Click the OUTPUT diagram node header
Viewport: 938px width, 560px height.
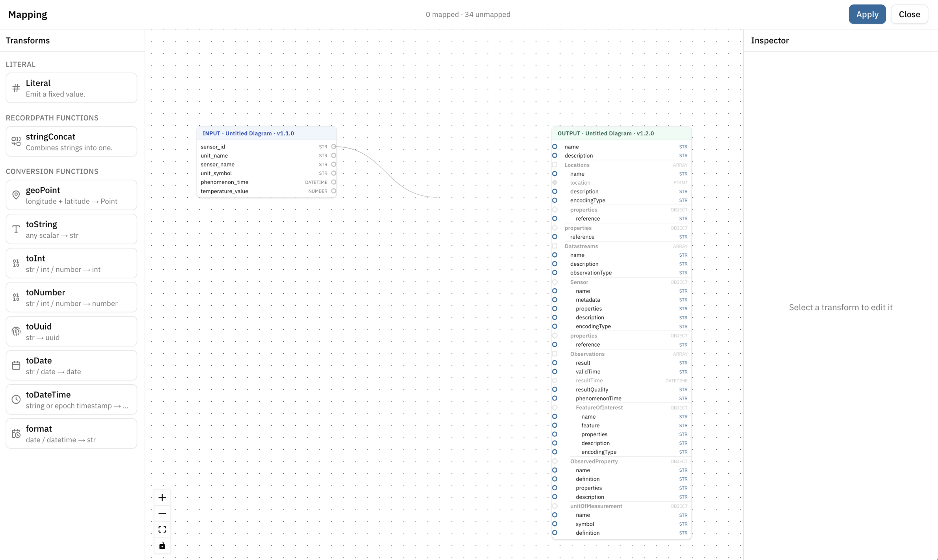click(622, 134)
